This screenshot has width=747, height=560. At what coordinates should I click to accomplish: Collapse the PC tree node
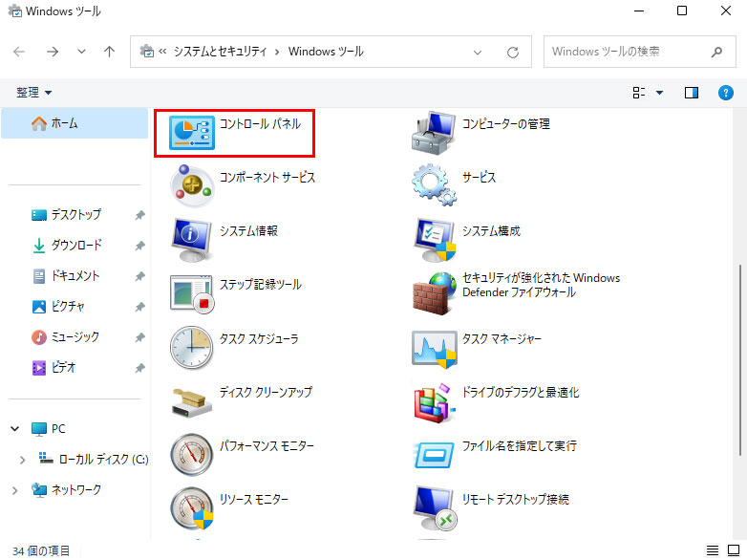coord(14,428)
